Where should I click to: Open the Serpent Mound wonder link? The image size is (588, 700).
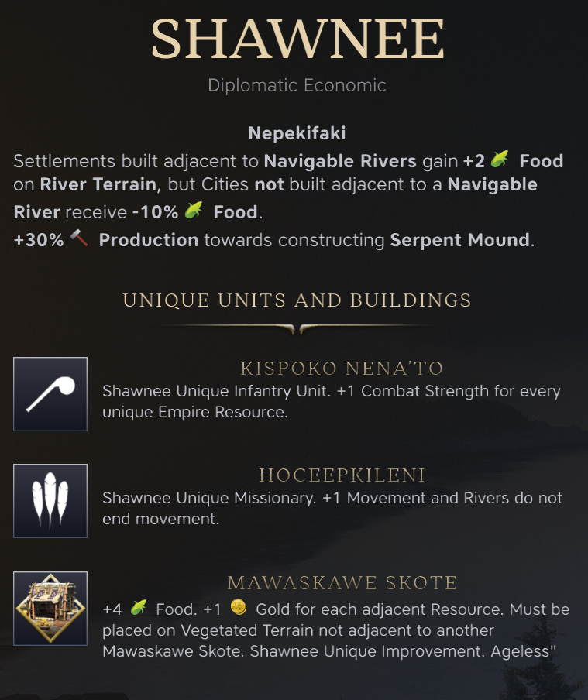460,240
